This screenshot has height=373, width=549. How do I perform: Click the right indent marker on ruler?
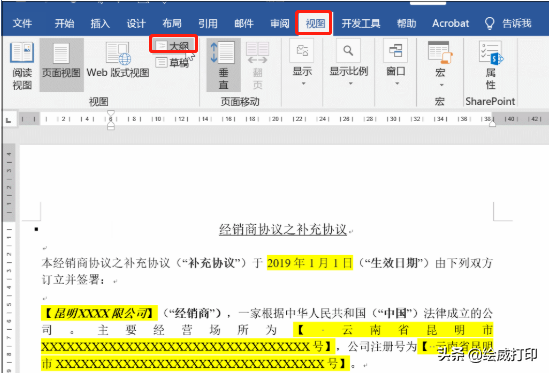point(492,124)
